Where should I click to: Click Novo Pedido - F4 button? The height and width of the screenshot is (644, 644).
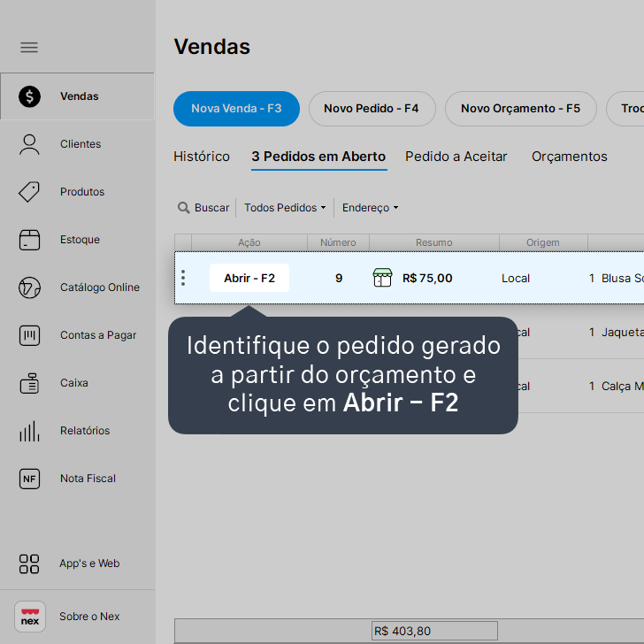[372, 109]
